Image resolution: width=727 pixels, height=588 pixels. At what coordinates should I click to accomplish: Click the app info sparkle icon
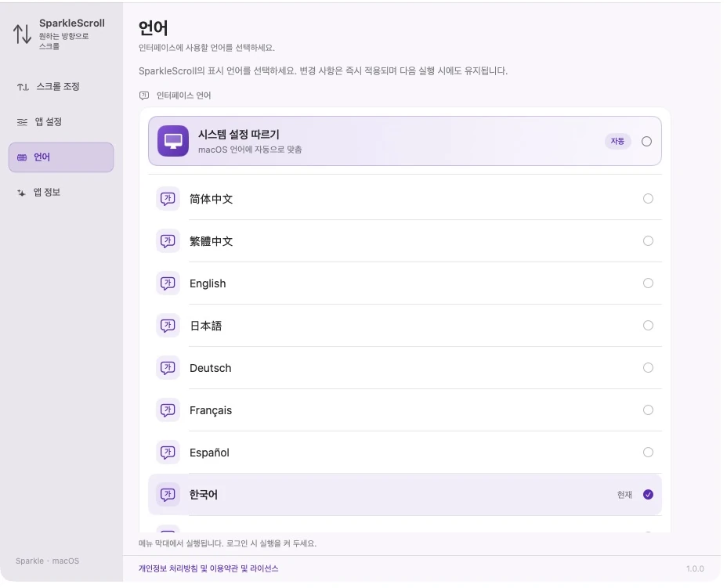pyautogui.click(x=21, y=193)
